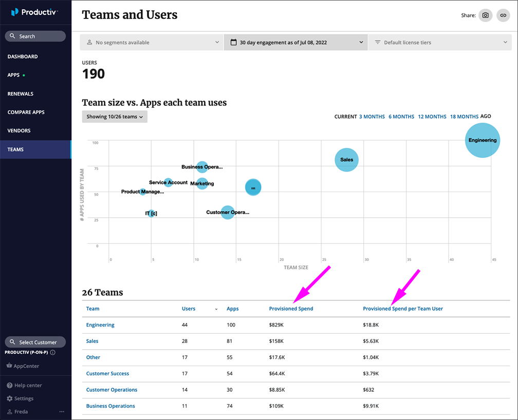Viewport: 518px width, 420px height.
Task: Go to the Renewals menu item
Action: [21, 94]
